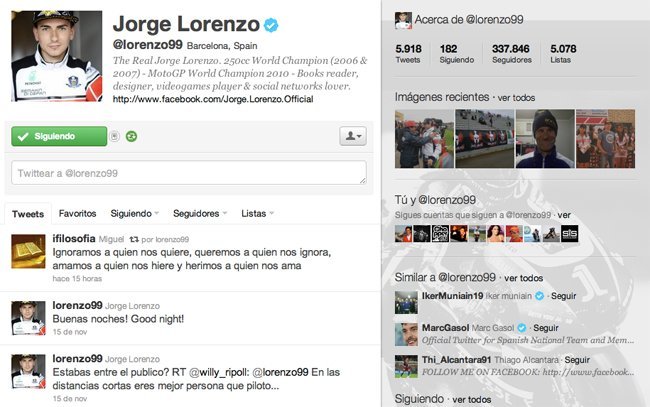
Task: Open the Jorge.Lorenzo.Official Facebook link
Action: click(213, 99)
